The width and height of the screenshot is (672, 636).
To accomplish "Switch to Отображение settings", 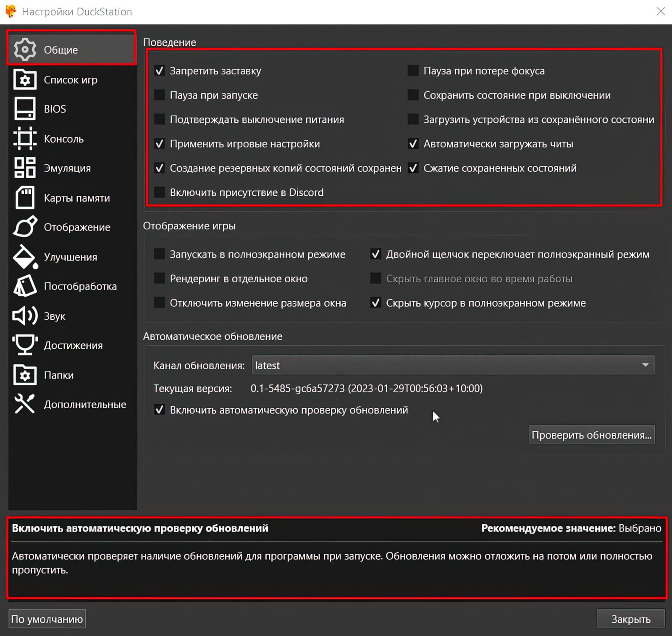I will 72,227.
